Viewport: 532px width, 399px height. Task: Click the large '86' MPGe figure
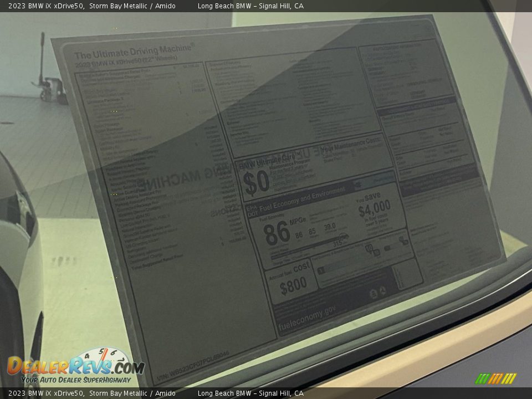pyautogui.click(x=277, y=234)
